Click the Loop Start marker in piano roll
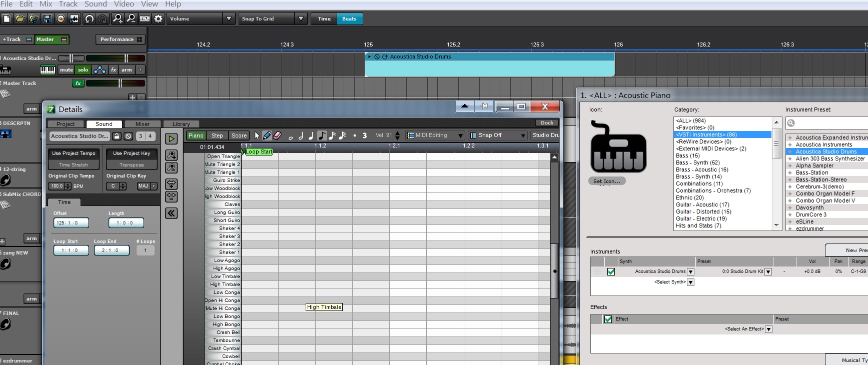 coord(259,152)
